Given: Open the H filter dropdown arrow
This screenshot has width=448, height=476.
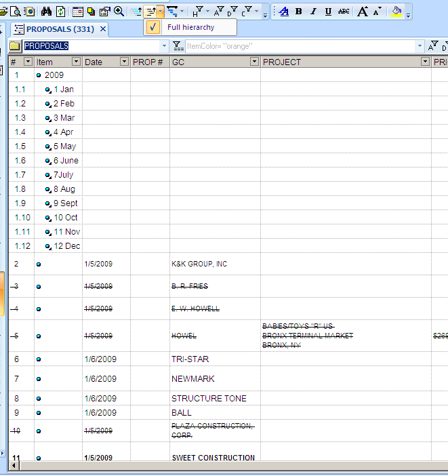Looking at the screenshot, I should pos(207,12).
